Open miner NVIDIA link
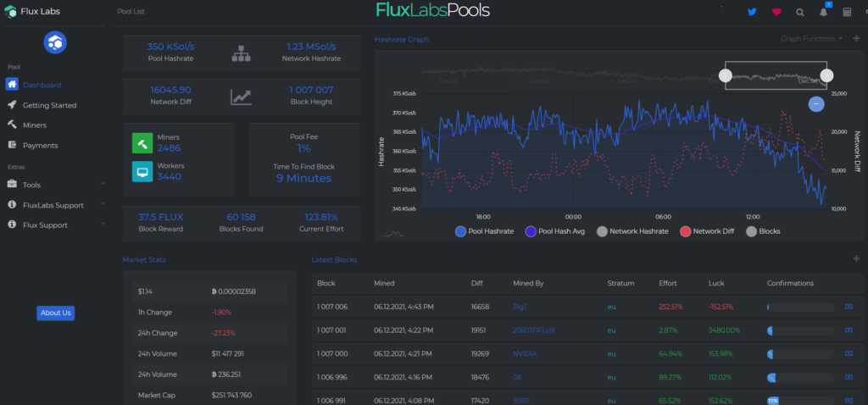Viewport: 868px width, 405px height. tap(525, 353)
